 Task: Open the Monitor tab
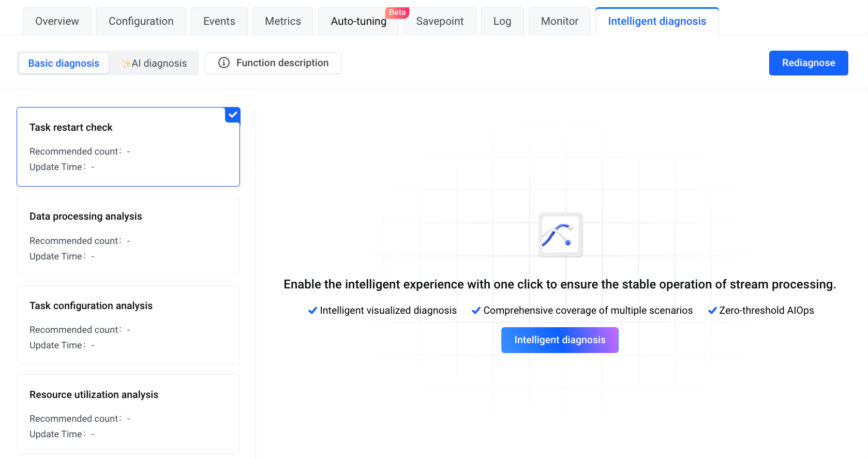pyautogui.click(x=560, y=21)
